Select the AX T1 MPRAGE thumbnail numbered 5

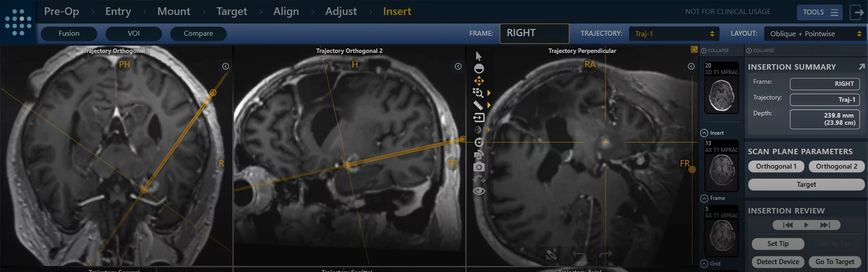click(722, 231)
